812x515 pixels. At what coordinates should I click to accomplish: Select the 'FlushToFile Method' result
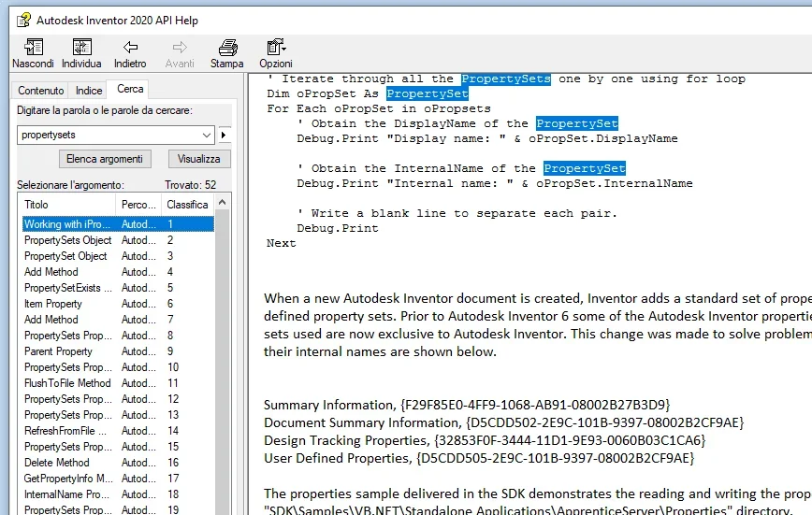point(118,383)
